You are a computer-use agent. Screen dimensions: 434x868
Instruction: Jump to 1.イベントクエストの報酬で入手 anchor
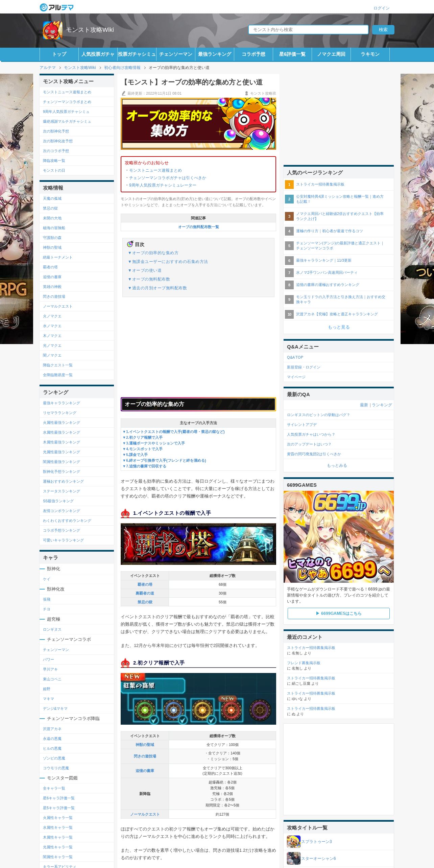coord(174,432)
